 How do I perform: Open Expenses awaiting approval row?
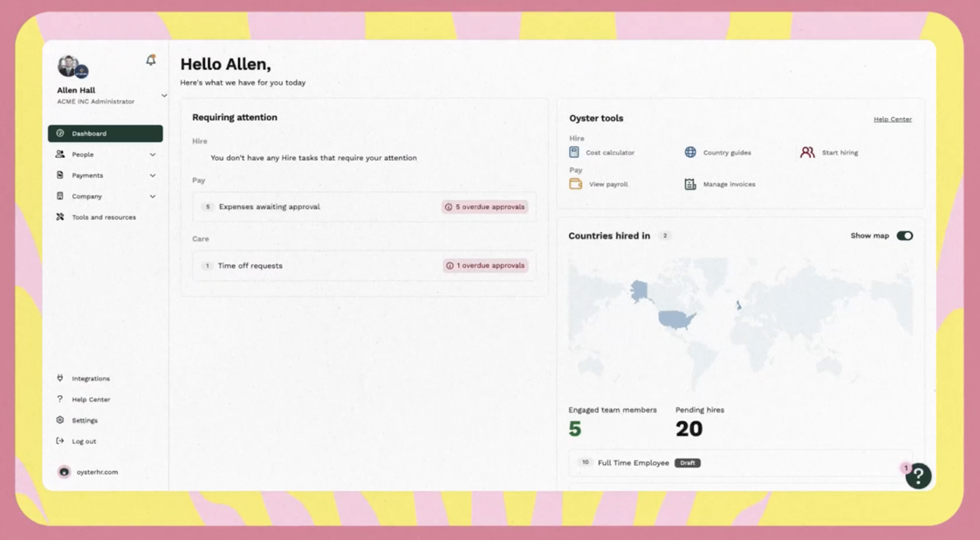tap(364, 207)
